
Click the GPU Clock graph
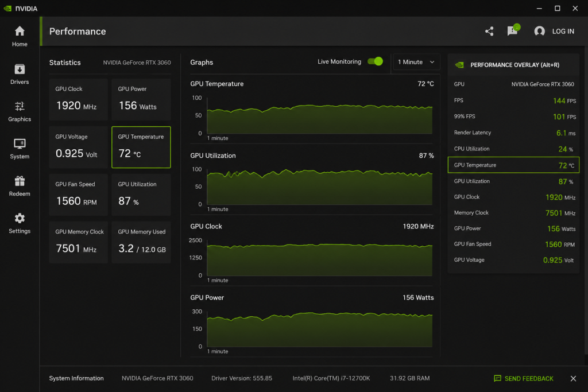[x=319, y=258]
